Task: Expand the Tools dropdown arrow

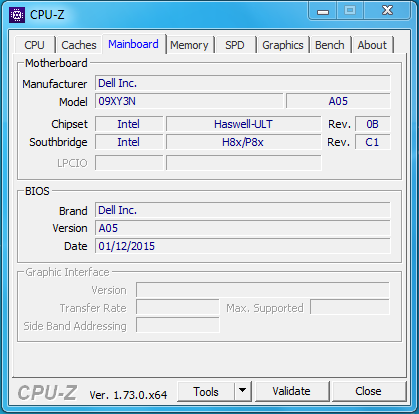Action: (x=243, y=391)
